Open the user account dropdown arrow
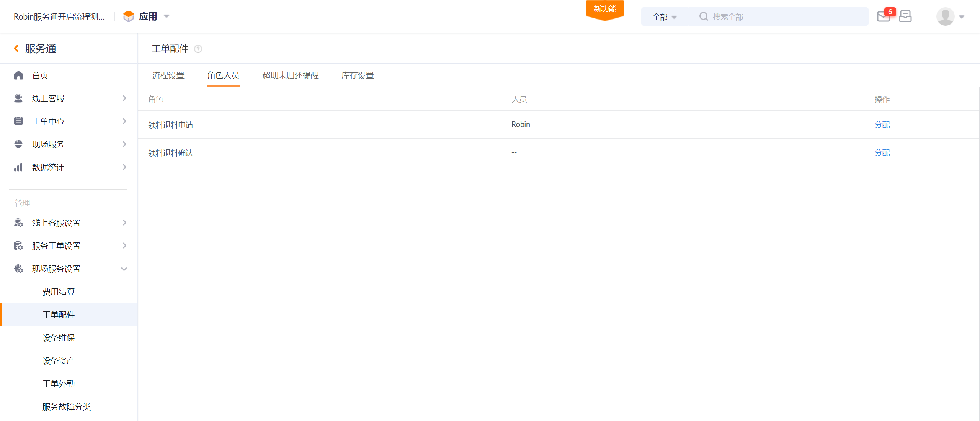 pos(962,17)
